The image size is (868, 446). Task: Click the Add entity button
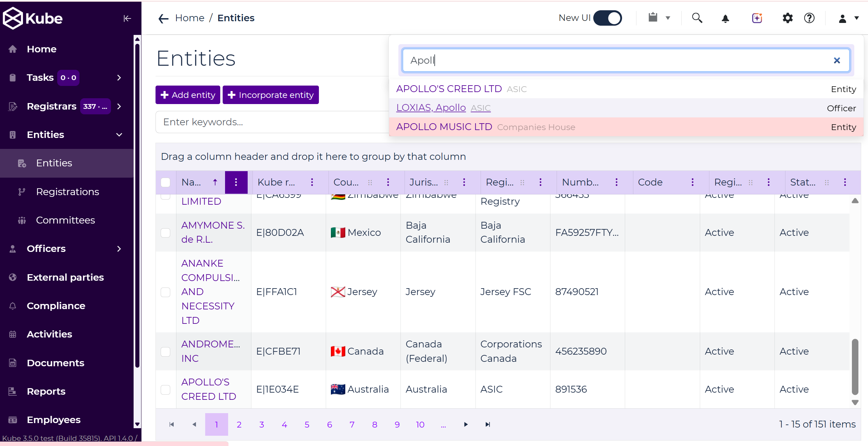tap(187, 95)
